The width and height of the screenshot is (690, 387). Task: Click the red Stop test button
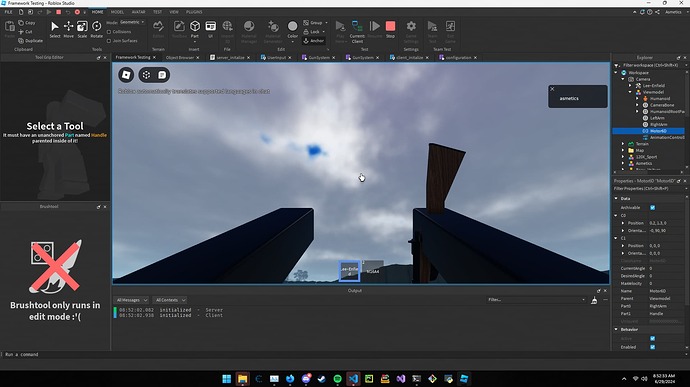click(x=390, y=29)
